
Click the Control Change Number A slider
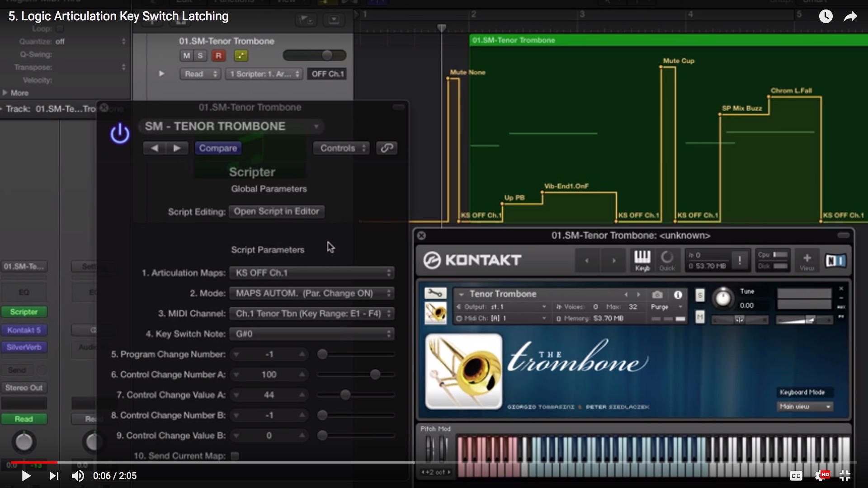pyautogui.click(x=375, y=375)
